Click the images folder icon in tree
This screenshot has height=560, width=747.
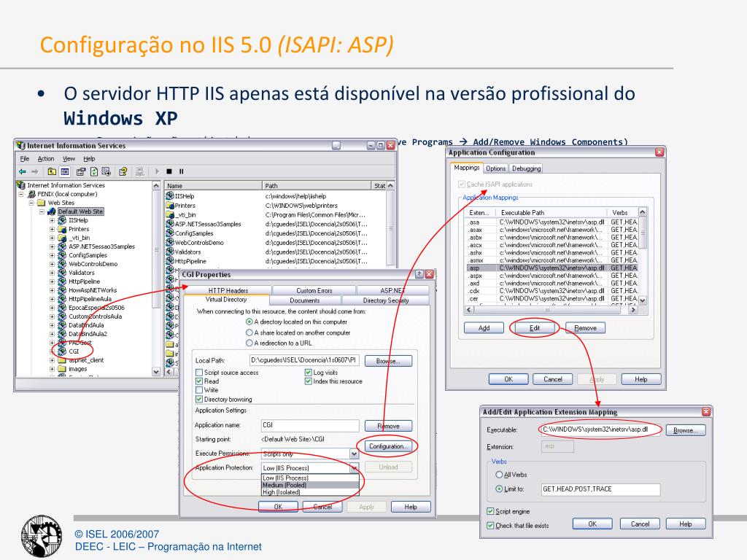(62, 369)
